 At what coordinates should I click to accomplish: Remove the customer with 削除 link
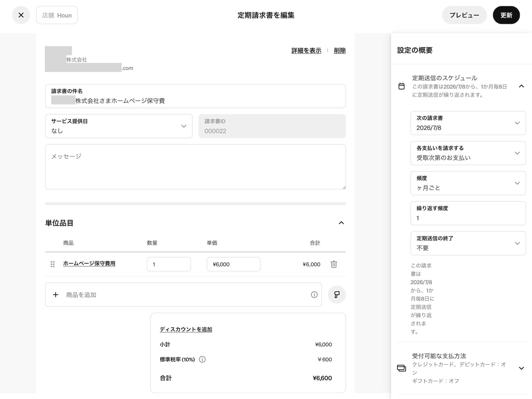340,51
